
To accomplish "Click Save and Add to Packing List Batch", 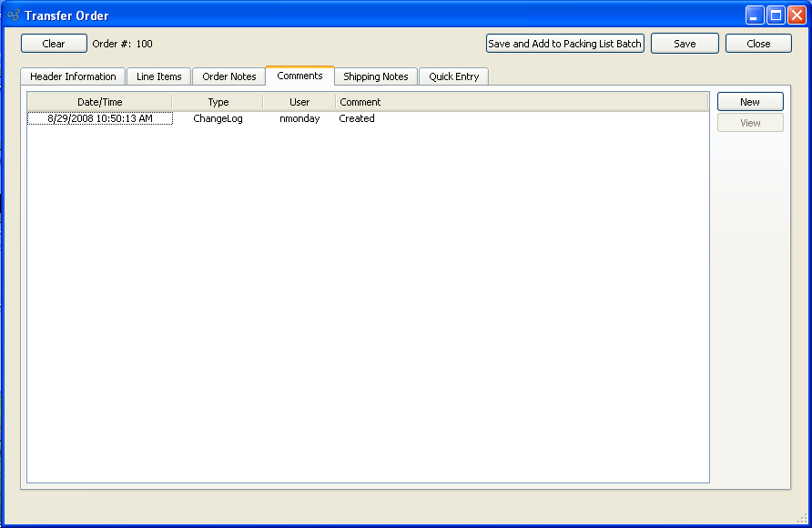I will coord(565,44).
